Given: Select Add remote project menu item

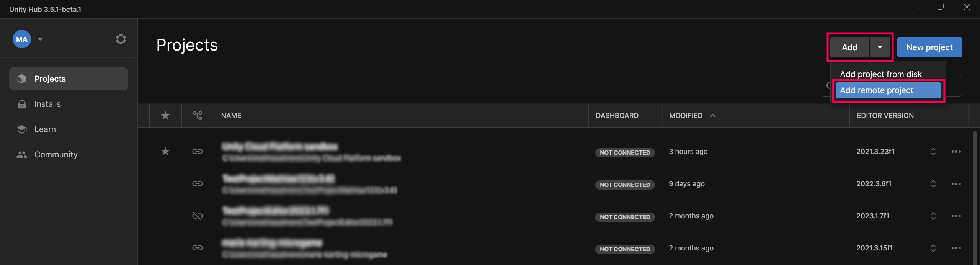Looking at the screenshot, I should coord(888,90).
